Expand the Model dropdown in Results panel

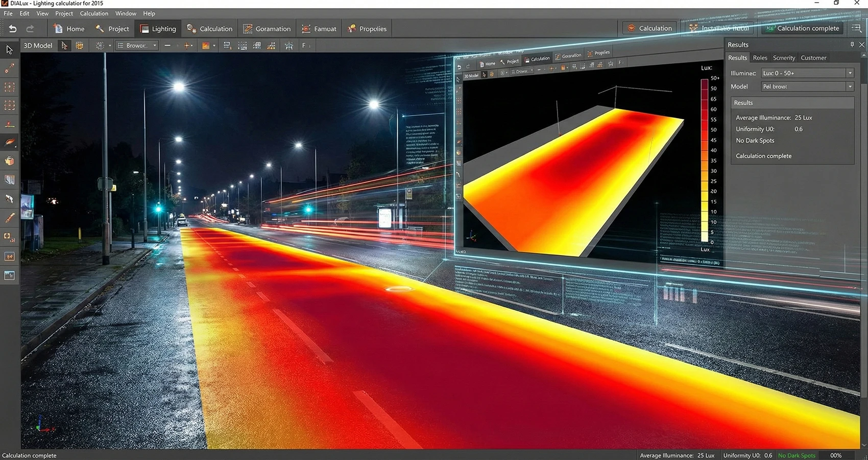click(807, 86)
